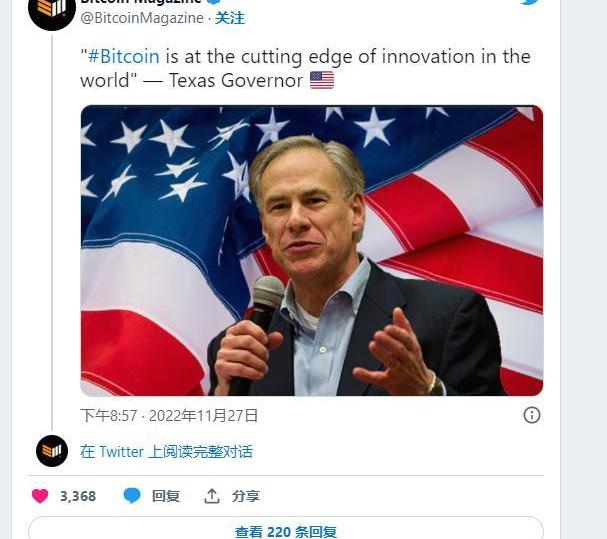Click the 分享 share label
This screenshot has width=607, height=539.
coord(246,496)
